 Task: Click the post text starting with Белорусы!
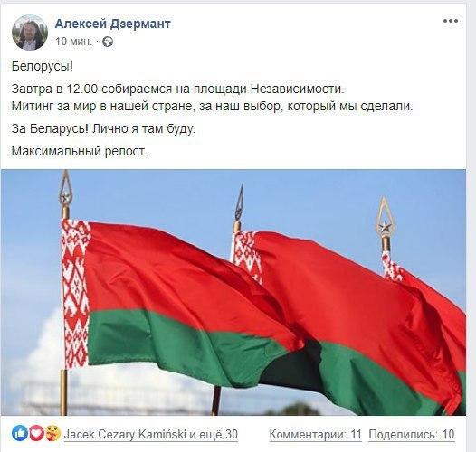point(43,66)
